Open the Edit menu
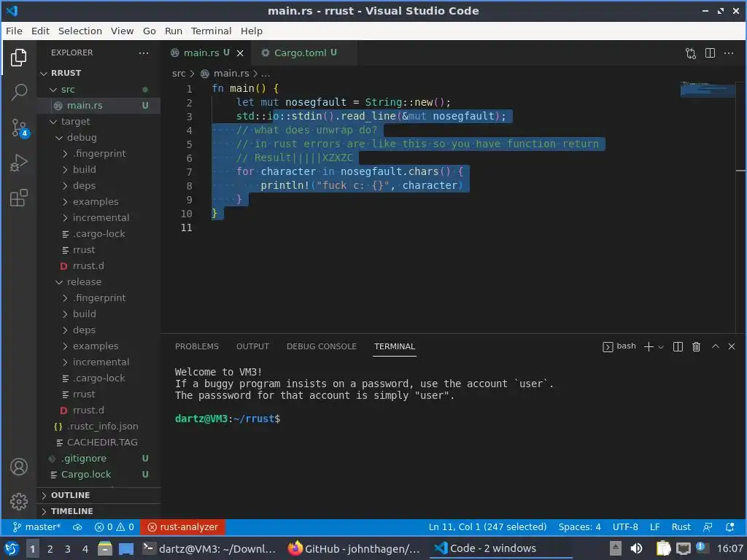 click(x=41, y=31)
